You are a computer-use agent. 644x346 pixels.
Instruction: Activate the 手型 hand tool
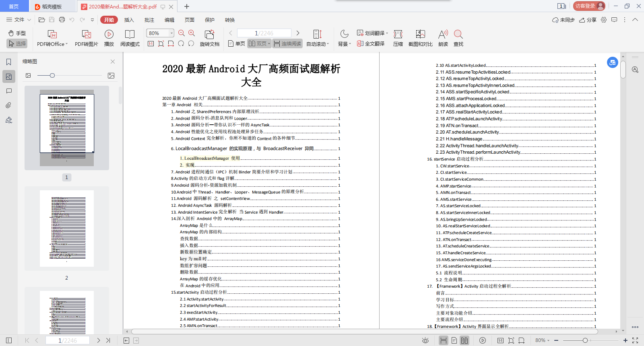17,33
